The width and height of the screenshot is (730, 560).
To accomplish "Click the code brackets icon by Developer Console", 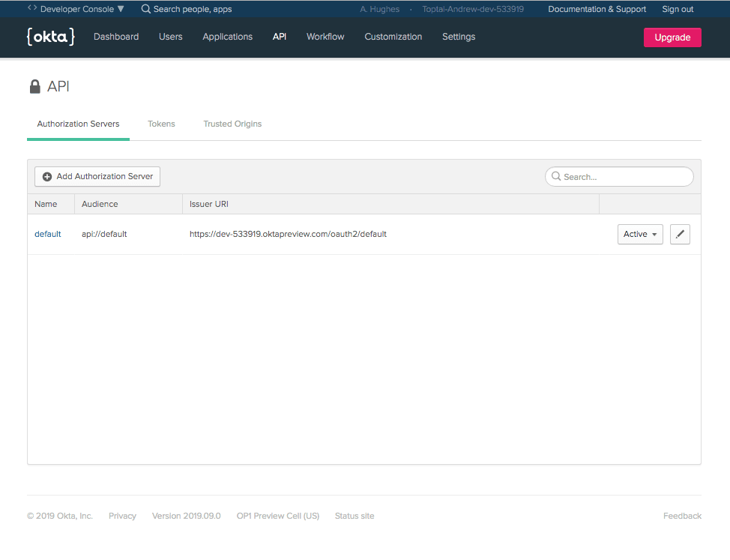I will tap(32, 8).
